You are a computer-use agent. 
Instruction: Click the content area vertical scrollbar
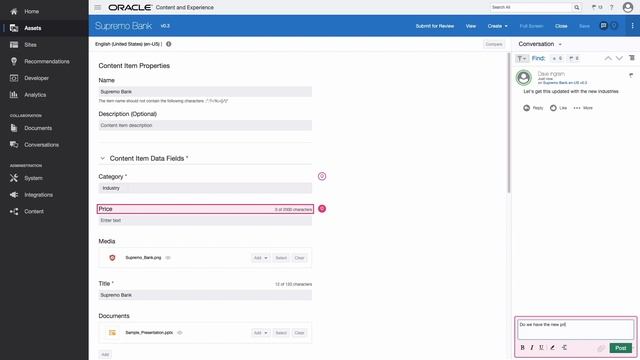tap(509, 122)
